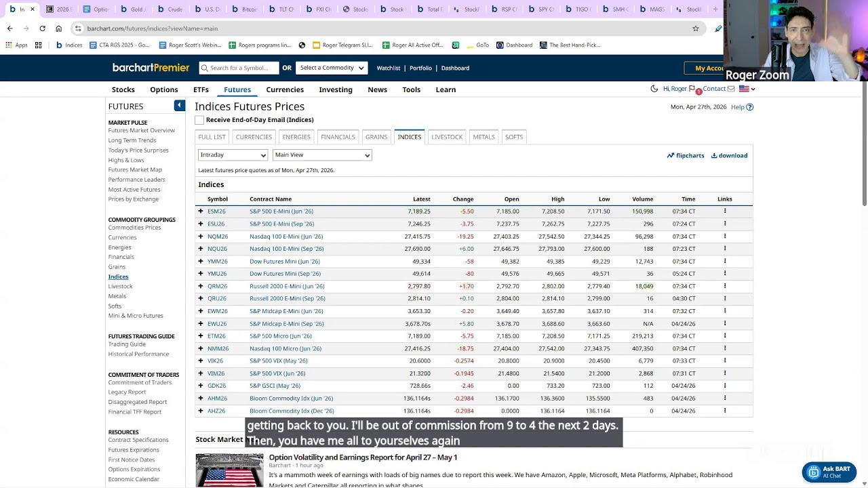The width and height of the screenshot is (868, 488).
Task: Open the US flag country selector
Action: tap(747, 89)
